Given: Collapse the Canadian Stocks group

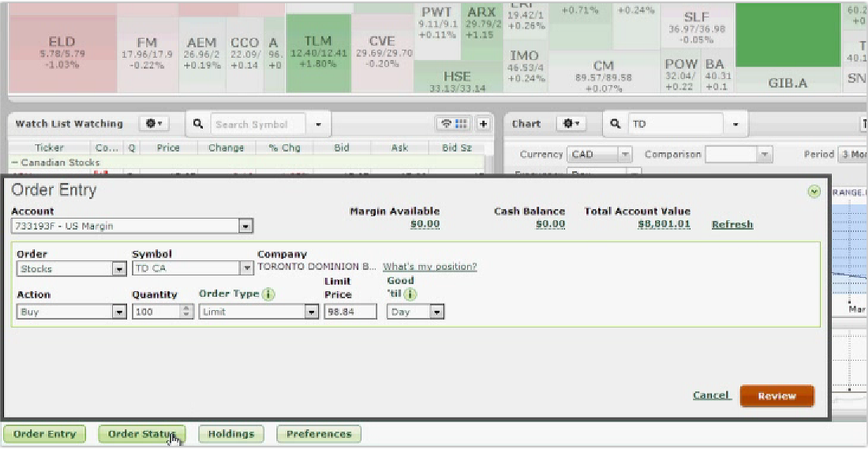Looking at the screenshot, I should 14,163.
